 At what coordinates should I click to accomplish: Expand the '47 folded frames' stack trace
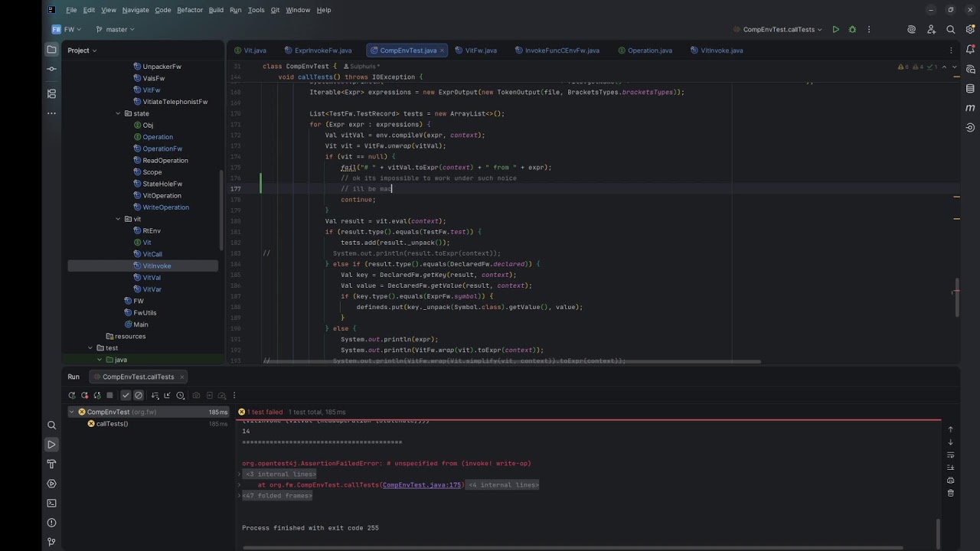click(x=278, y=496)
